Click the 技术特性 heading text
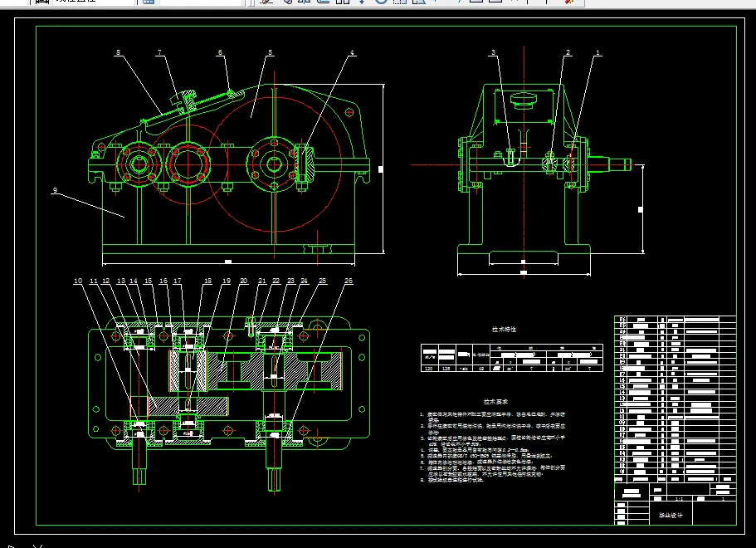756x548 pixels. tap(504, 330)
